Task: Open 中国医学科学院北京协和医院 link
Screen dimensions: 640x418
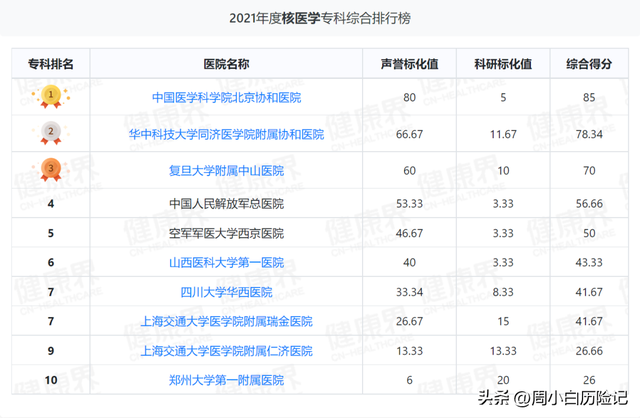Action: [227, 98]
